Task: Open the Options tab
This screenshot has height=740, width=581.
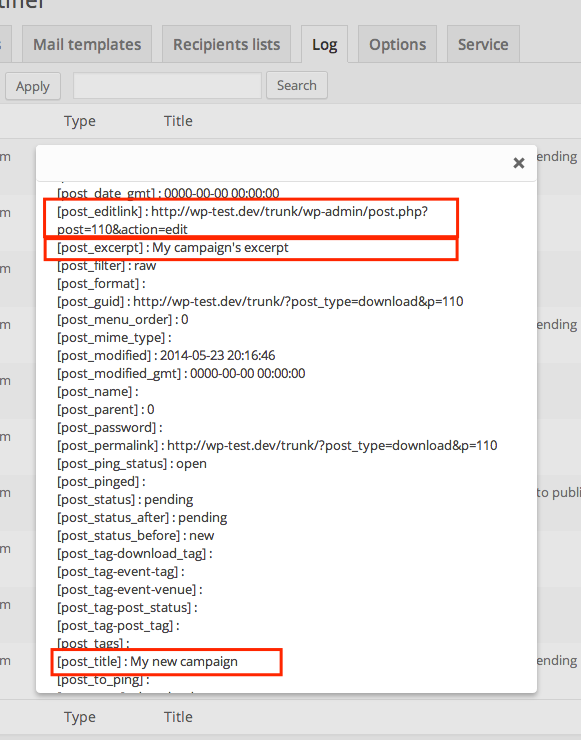Action: click(397, 44)
